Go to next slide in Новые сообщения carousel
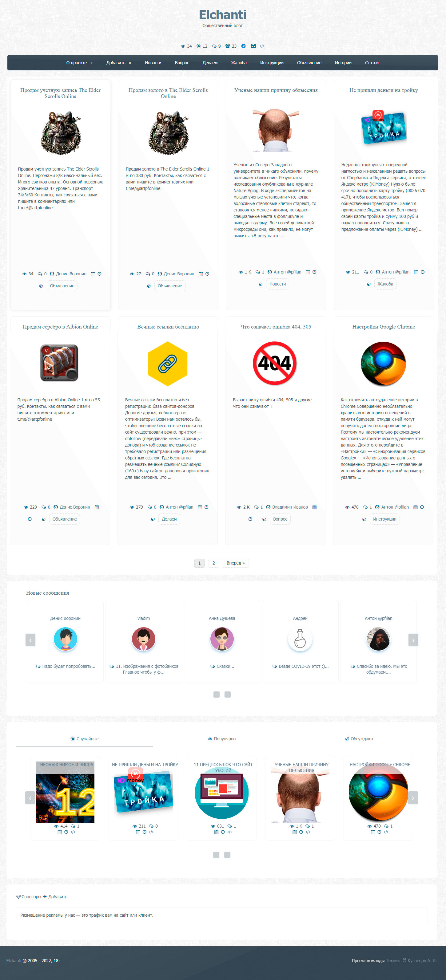The image size is (446, 980). pos(413,640)
